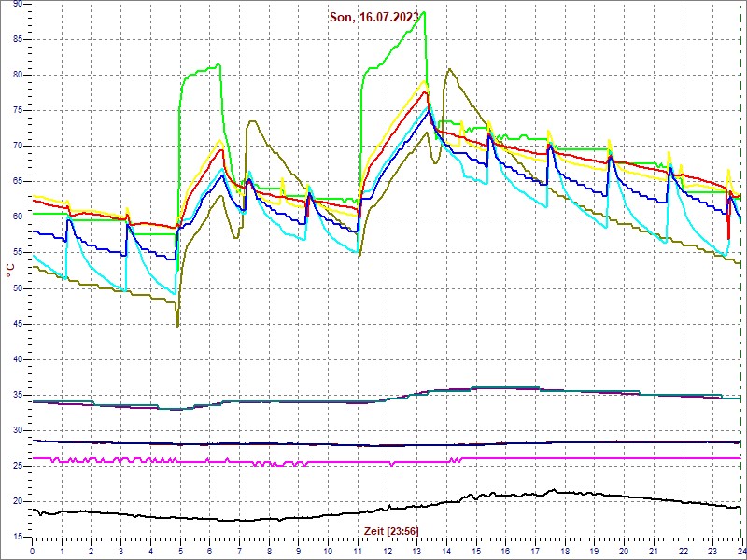Image resolution: width=747 pixels, height=560 pixels.
Task: Click hour 2 on the time axis
Action: click(91, 550)
